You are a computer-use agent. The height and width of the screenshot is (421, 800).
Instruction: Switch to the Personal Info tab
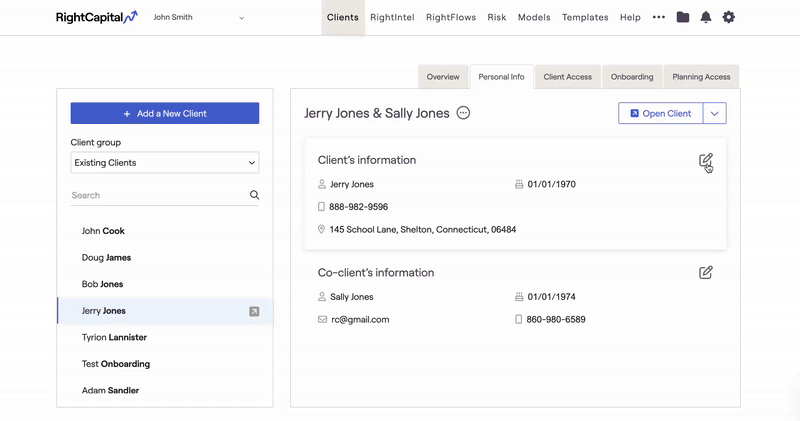click(502, 77)
